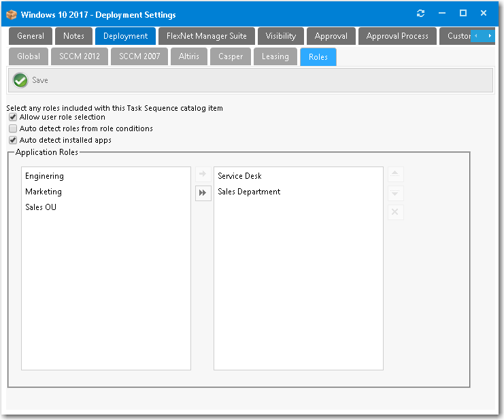Click the green Save checkmark icon
This screenshot has height=420, width=504.
(20, 80)
